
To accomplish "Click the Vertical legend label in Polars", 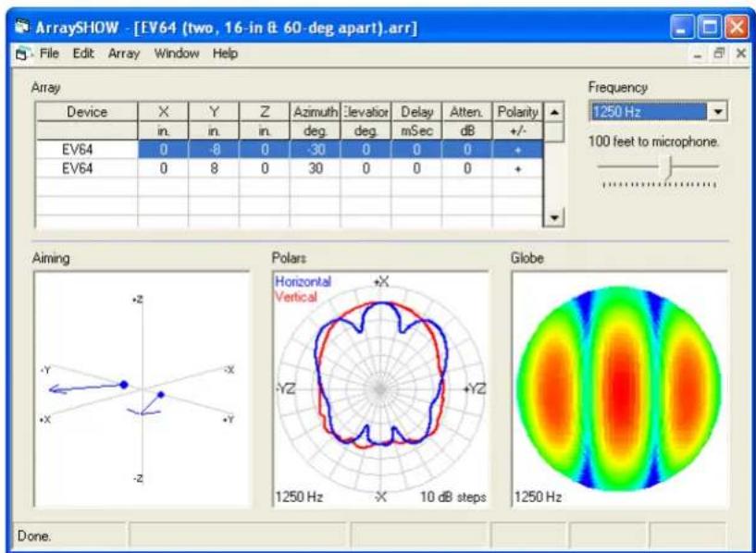I will coord(296,297).
